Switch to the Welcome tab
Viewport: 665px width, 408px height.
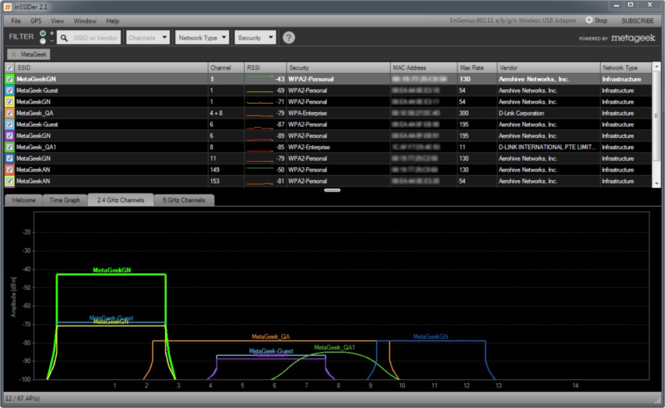[24, 200]
